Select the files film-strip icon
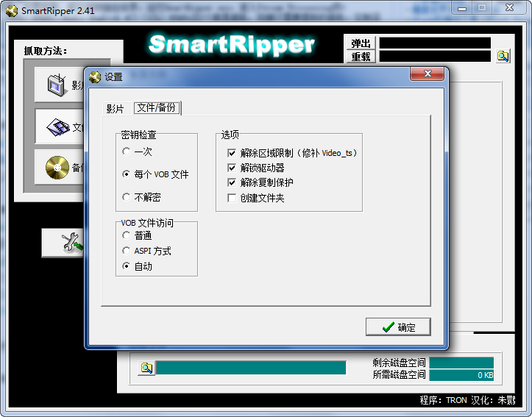Viewport: 532px width, 417px height. click(x=58, y=127)
